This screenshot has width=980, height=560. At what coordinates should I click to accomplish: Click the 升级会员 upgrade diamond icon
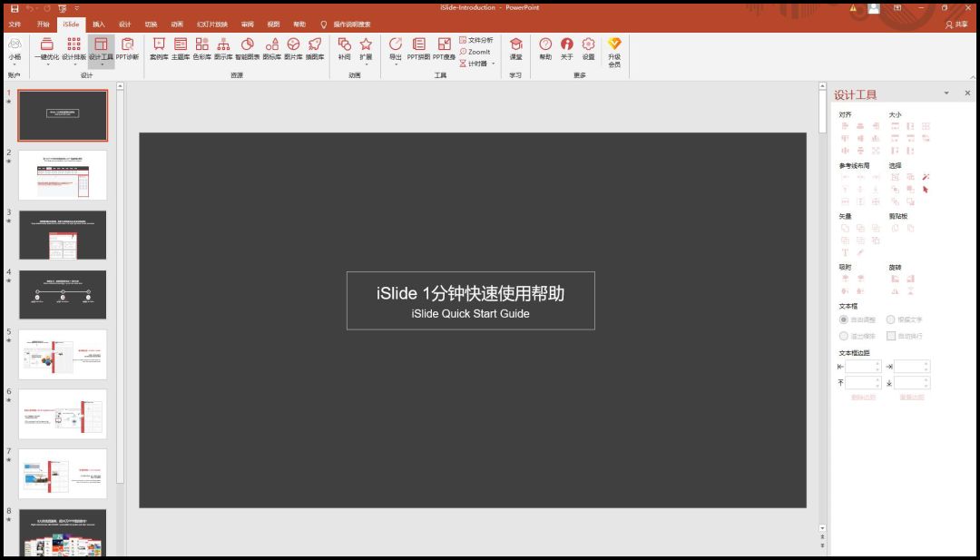(x=614, y=44)
